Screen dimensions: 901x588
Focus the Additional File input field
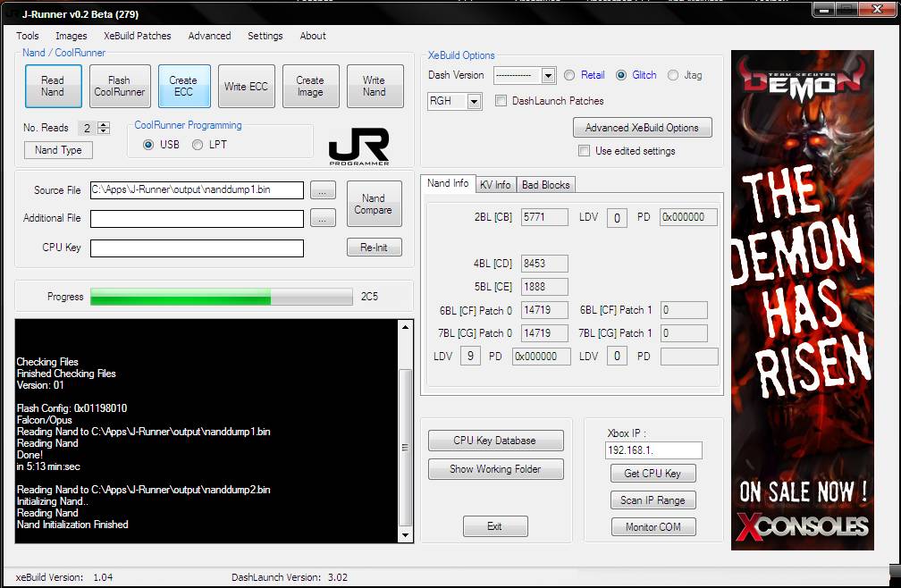[197, 218]
